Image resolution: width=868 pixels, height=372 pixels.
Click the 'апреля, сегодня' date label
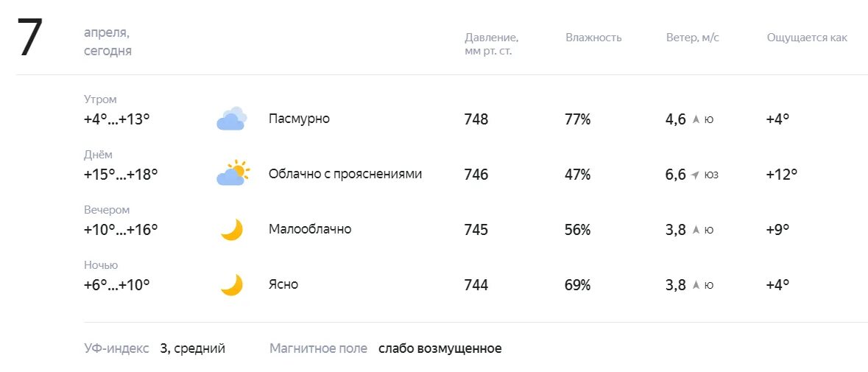tap(108, 42)
